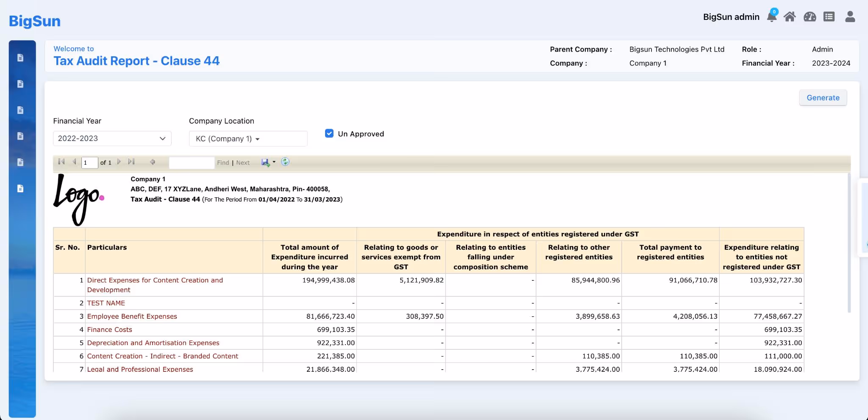868x420 pixels.
Task: Go to first page of report
Action: point(61,162)
